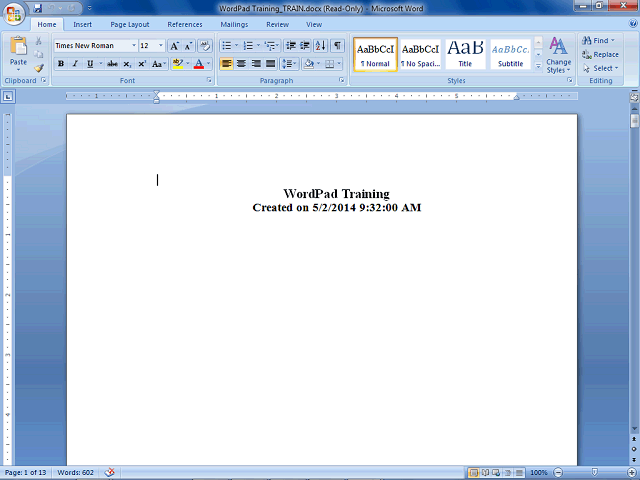Decrease the paragraph indent
Screen dimensions: 640x480
291,46
